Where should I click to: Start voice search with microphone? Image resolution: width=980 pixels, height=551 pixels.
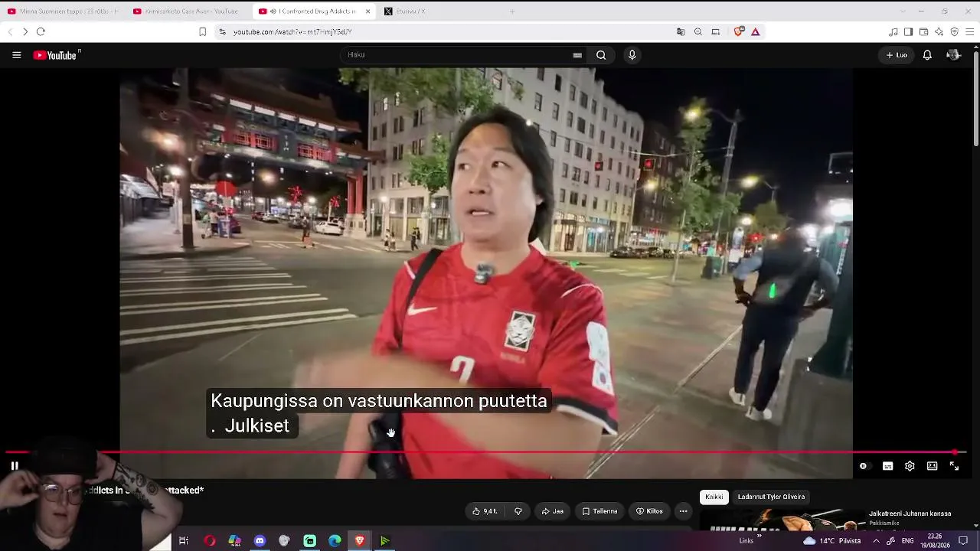(632, 55)
